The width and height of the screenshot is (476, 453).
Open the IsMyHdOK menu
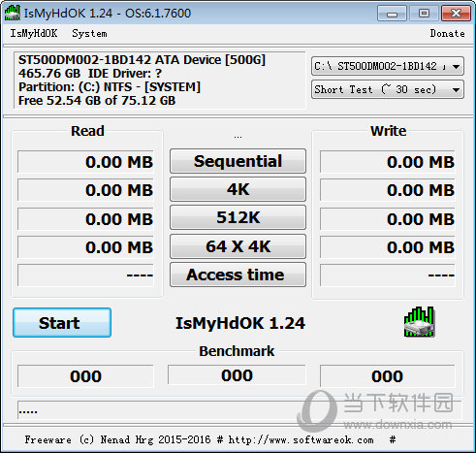click(34, 33)
